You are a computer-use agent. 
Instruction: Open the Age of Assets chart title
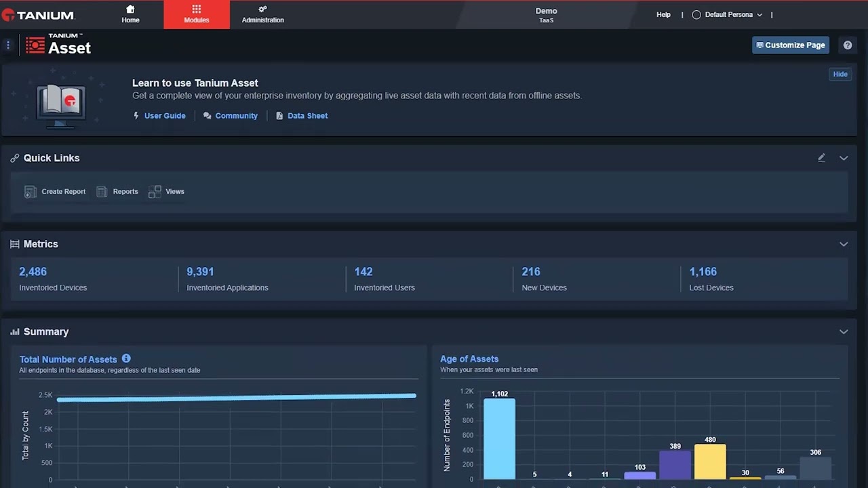tap(469, 359)
